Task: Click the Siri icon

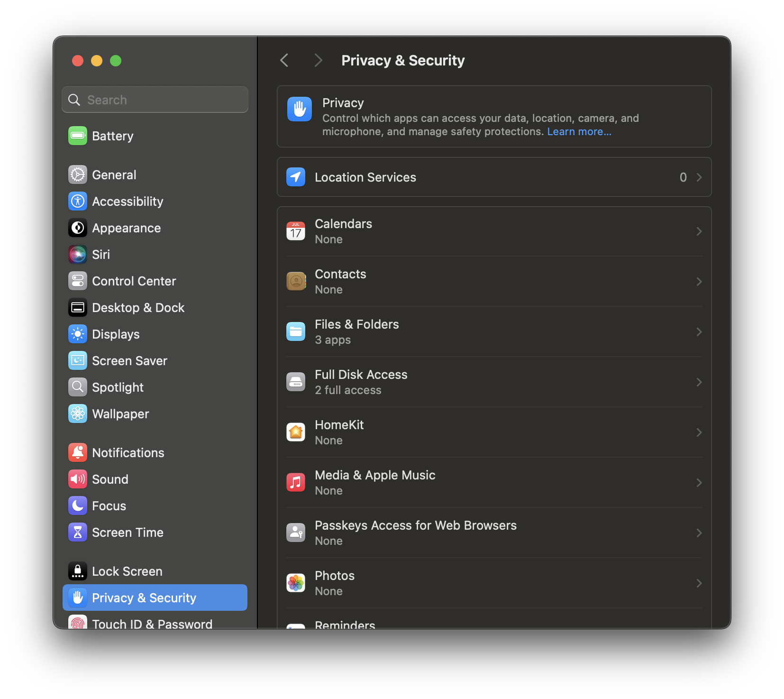Action: (x=77, y=254)
